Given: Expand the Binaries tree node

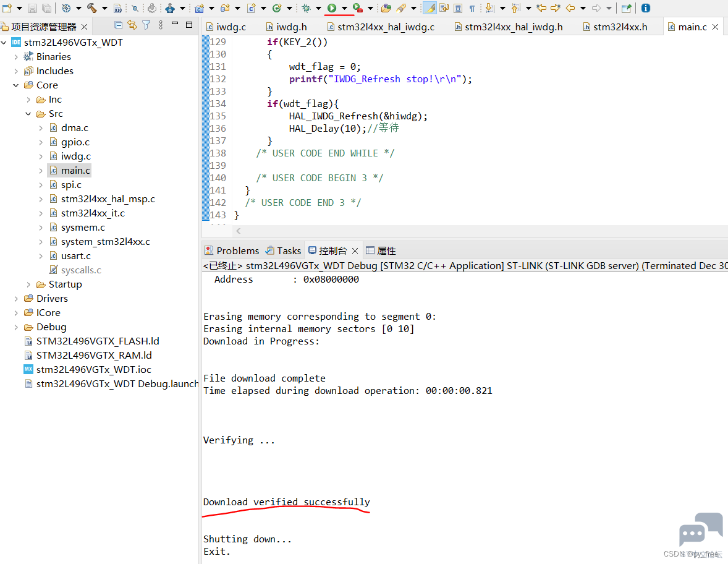Looking at the screenshot, I should (16, 57).
